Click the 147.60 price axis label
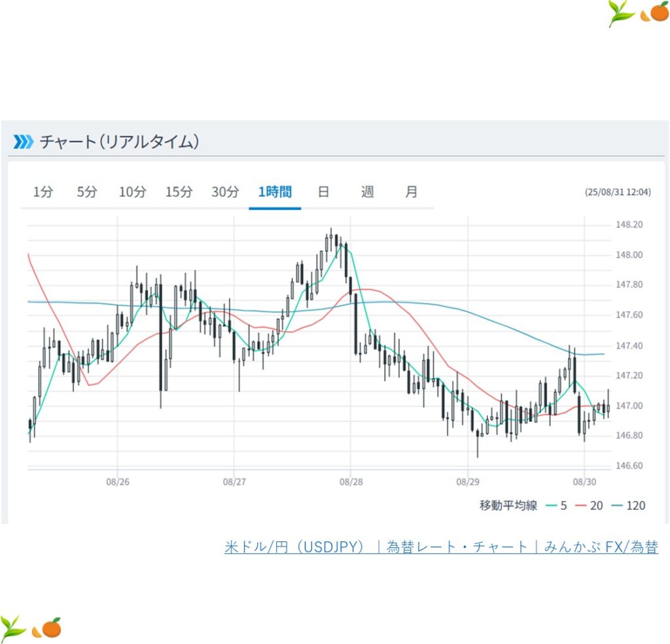 coord(629,314)
